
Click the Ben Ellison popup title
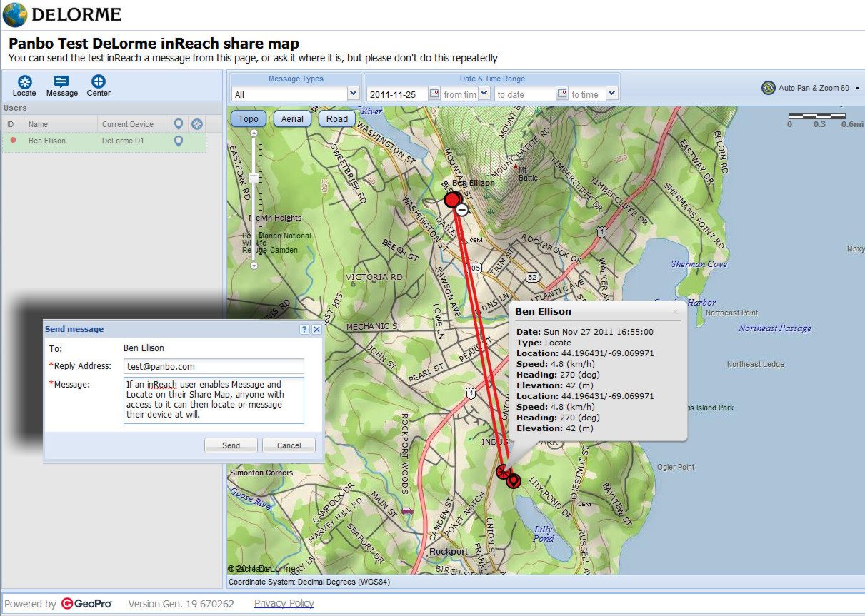pyautogui.click(x=544, y=311)
